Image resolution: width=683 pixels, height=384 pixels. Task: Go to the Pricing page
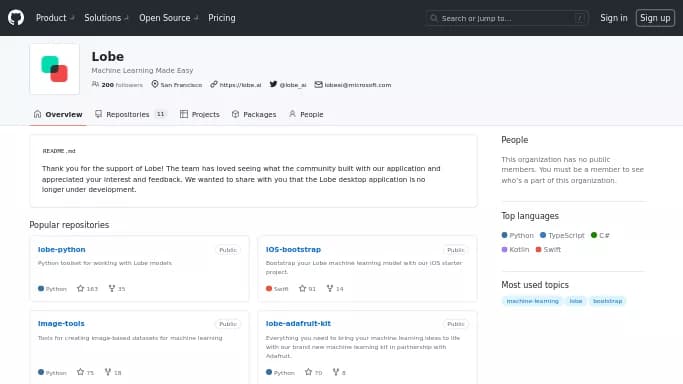click(222, 18)
